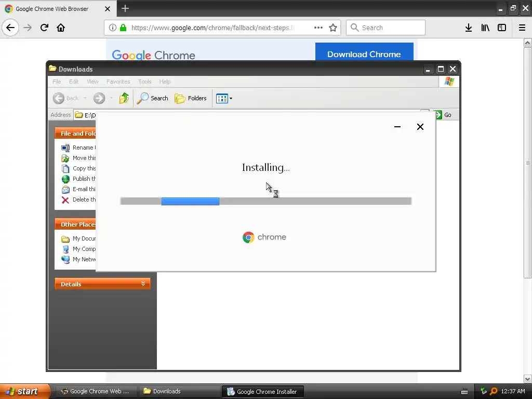Image resolution: width=532 pixels, height=399 pixels.
Task: Click Rename this file task link
Action: pyautogui.click(x=79, y=148)
